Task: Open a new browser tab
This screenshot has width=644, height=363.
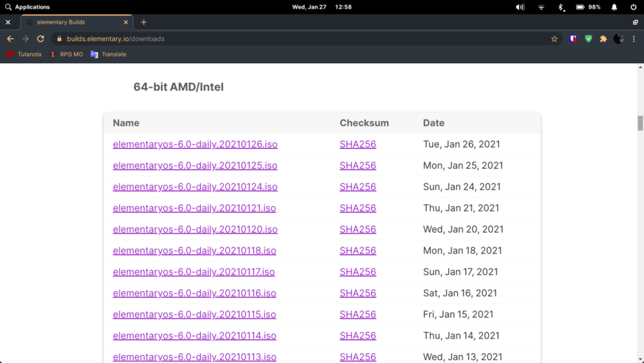Action: click(143, 22)
